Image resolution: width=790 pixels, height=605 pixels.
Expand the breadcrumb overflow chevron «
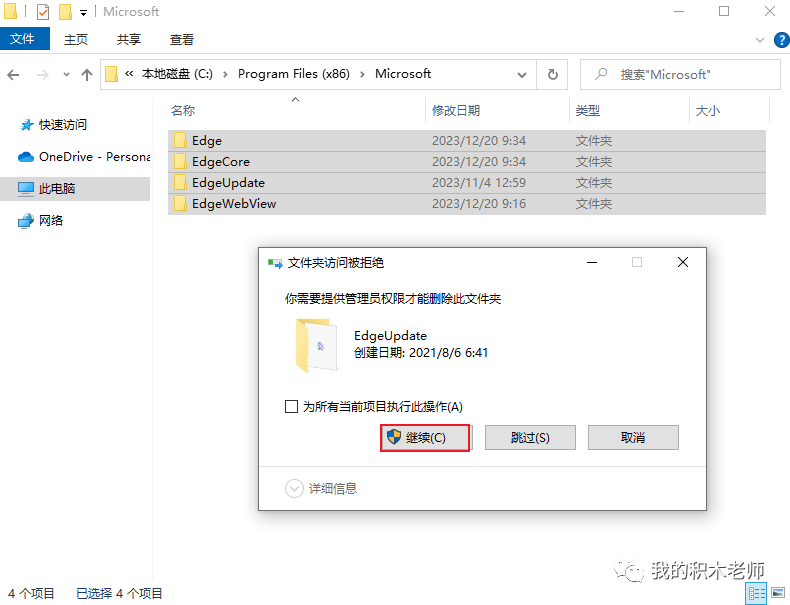pyautogui.click(x=129, y=74)
